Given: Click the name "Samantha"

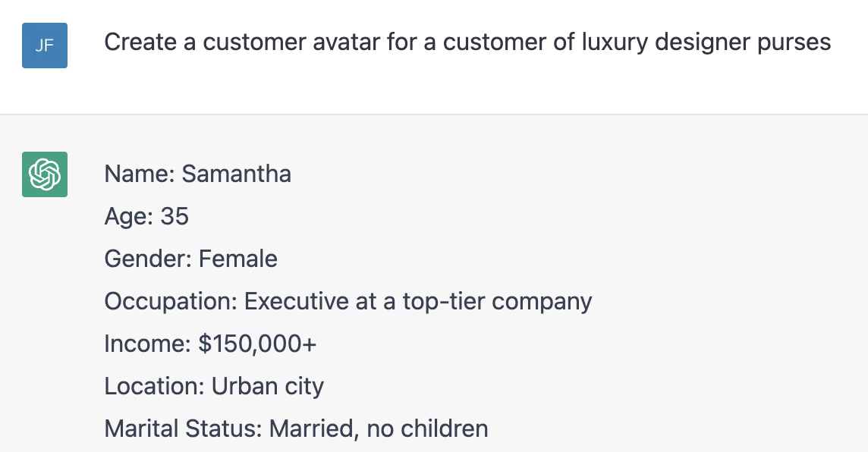Looking at the screenshot, I should click(x=237, y=174).
